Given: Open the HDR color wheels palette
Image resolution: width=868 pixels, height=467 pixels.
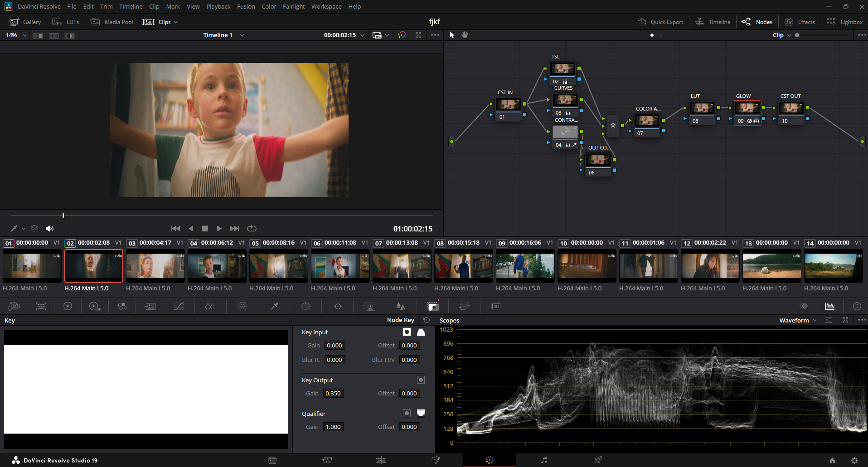Looking at the screenshot, I should tap(95, 307).
